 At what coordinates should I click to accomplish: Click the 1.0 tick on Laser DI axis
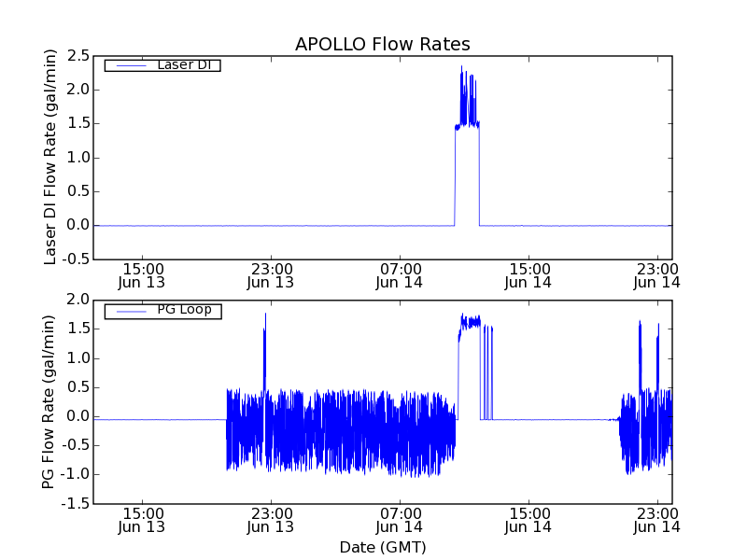(78, 158)
